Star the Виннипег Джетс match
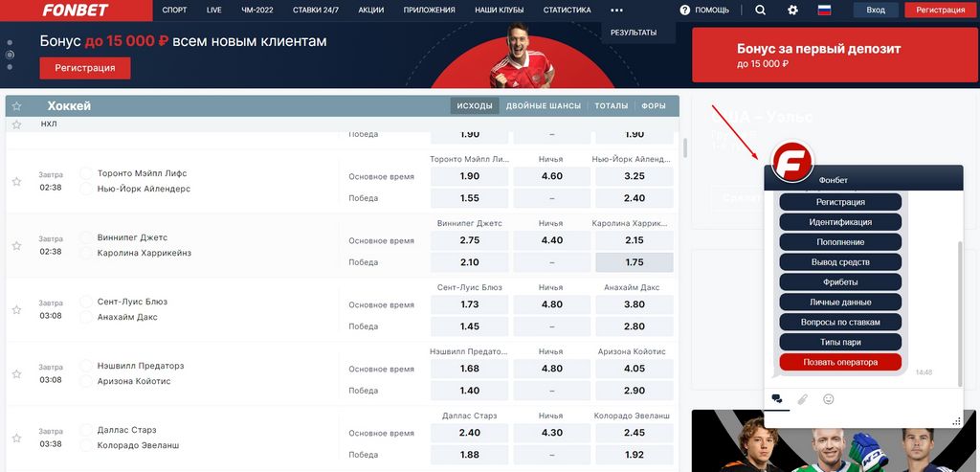 [x=17, y=246]
